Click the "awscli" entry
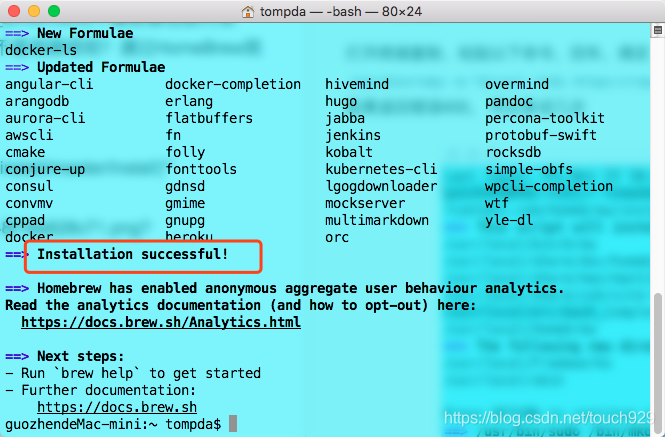 tap(29, 135)
